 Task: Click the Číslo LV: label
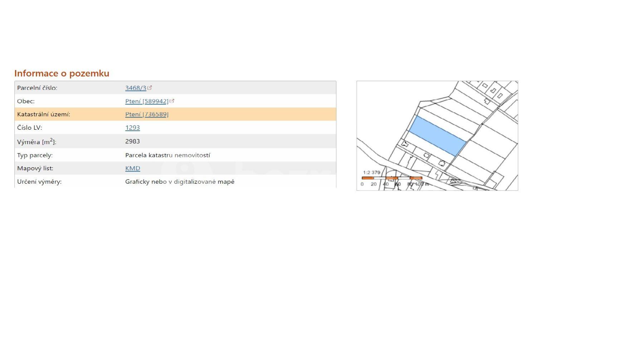point(29,128)
